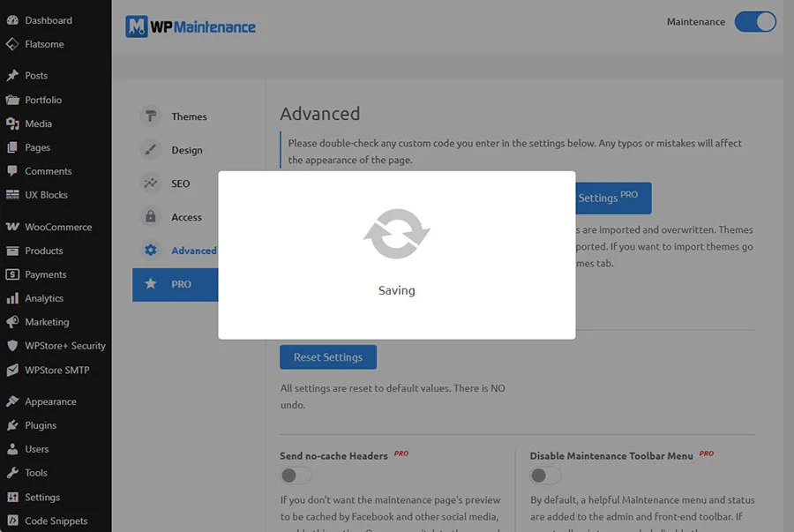Click the Settings sliders icon in sidebar
Viewport: 794px width, 532px height.
click(12, 497)
